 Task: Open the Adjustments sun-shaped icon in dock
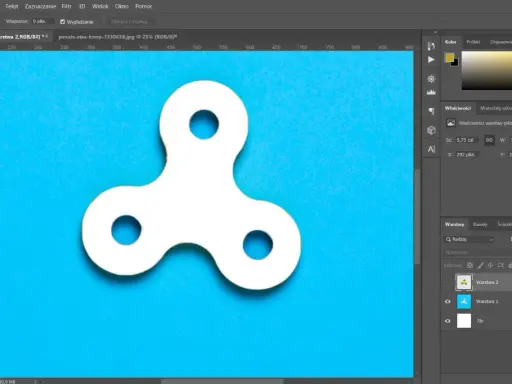[x=431, y=79]
